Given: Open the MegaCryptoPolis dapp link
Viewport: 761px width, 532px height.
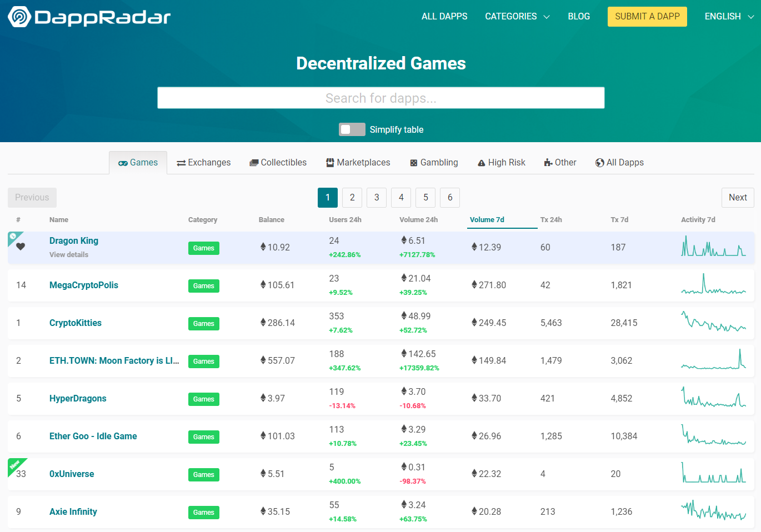Looking at the screenshot, I should coord(84,285).
